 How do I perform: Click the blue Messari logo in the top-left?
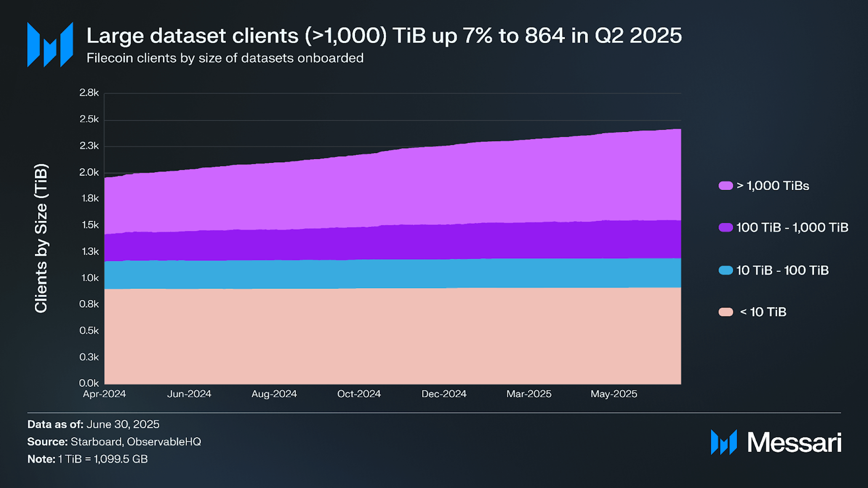[50, 45]
